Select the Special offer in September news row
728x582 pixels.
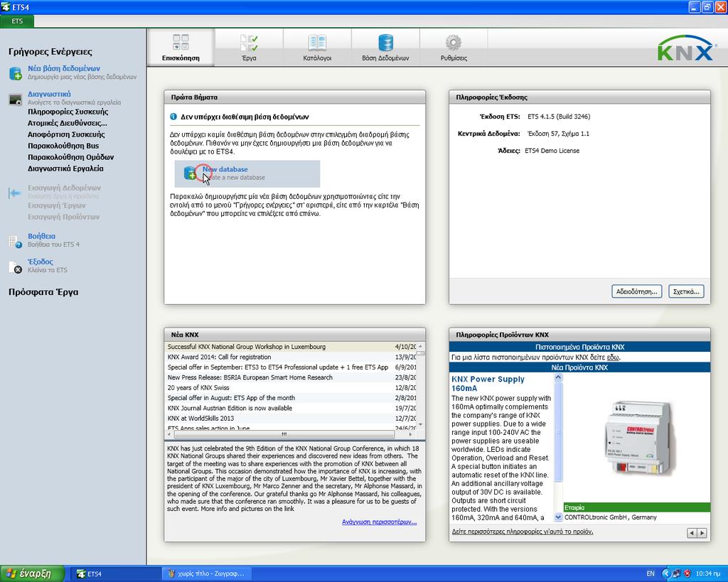[291, 367]
